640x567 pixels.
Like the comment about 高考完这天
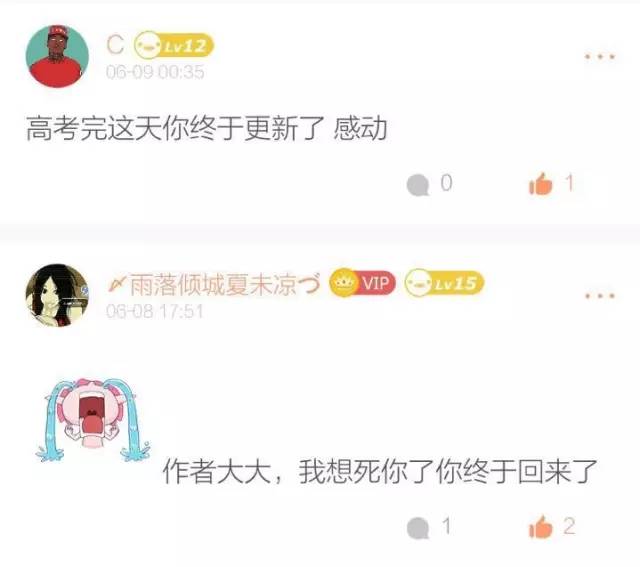[x=540, y=184]
